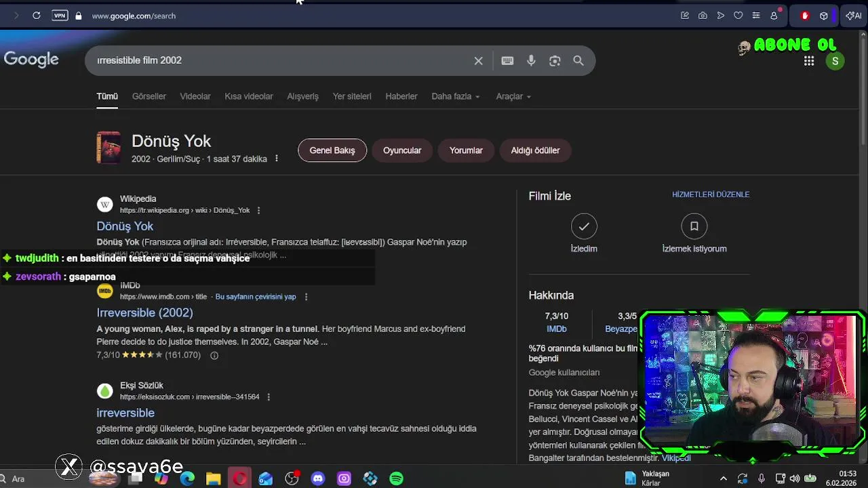Click the Vikipedi source link in description

(676, 458)
